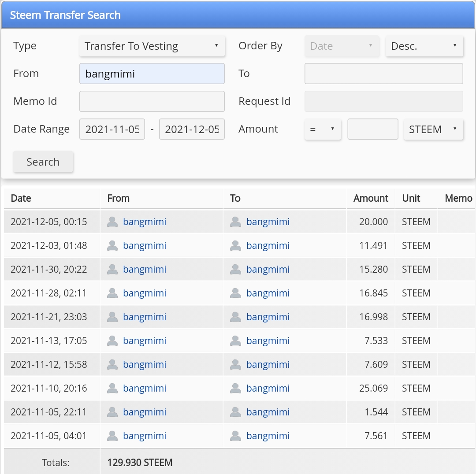Image resolution: width=476 pixels, height=474 pixels.
Task: Open the bangmimi To link in the 7.609 STEEM row
Action: [268, 364]
